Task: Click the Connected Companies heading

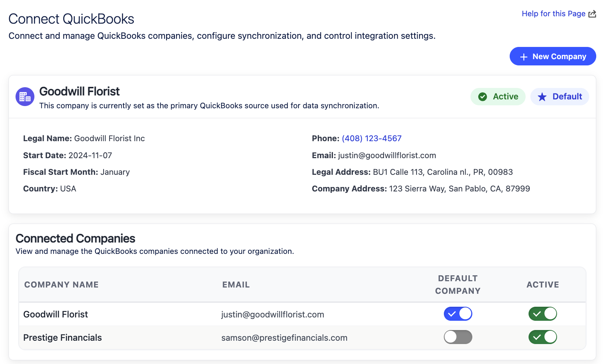Action: pyautogui.click(x=75, y=238)
